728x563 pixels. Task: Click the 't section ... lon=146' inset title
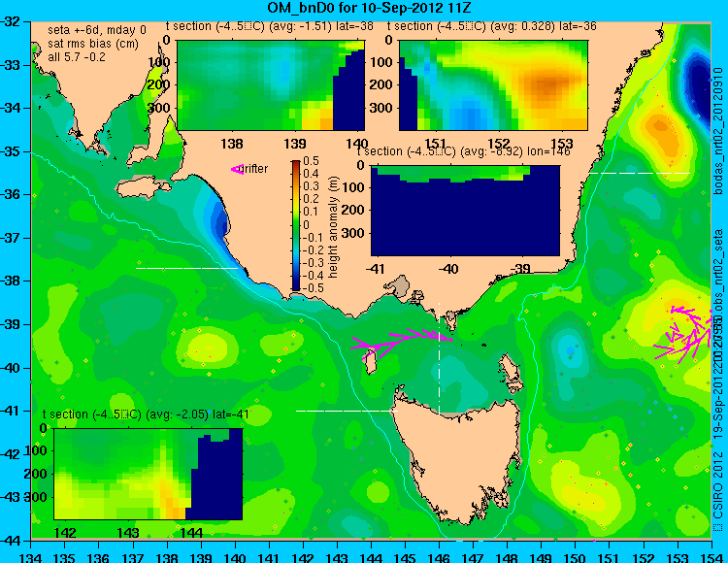coord(464,151)
